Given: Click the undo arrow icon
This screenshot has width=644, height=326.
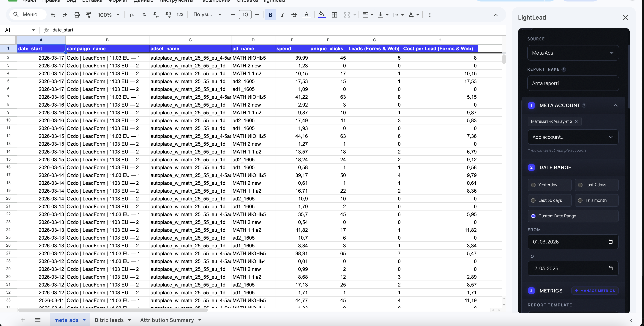Looking at the screenshot, I should 53,15.
